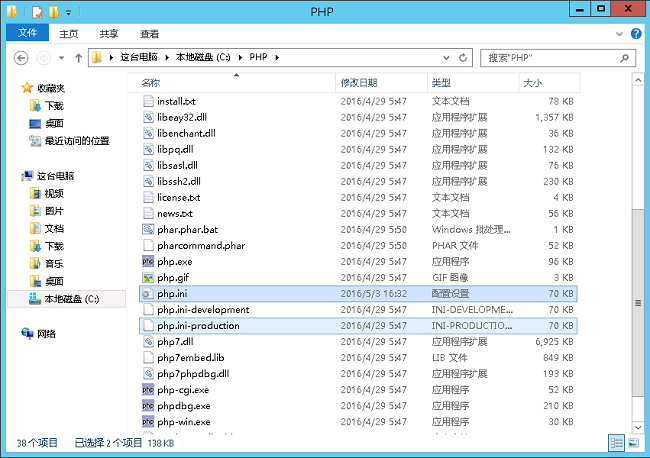650x458 pixels.
Task: Select php.gif image icon
Action: click(x=148, y=277)
